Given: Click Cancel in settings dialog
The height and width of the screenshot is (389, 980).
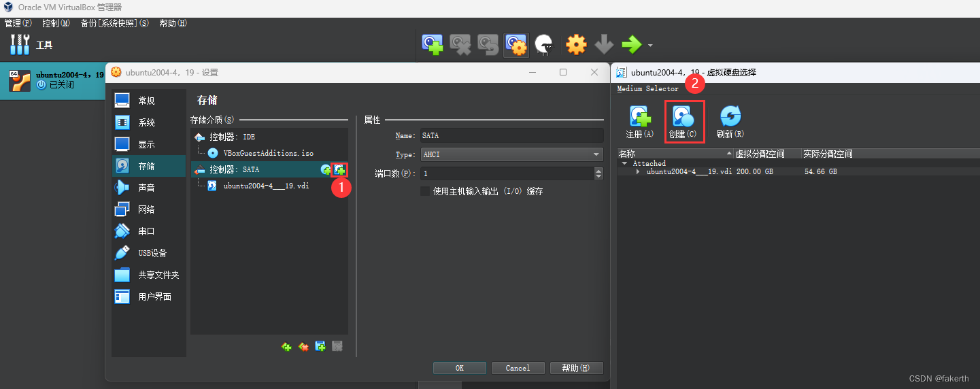Looking at the screenshot, I should (518, 368).
